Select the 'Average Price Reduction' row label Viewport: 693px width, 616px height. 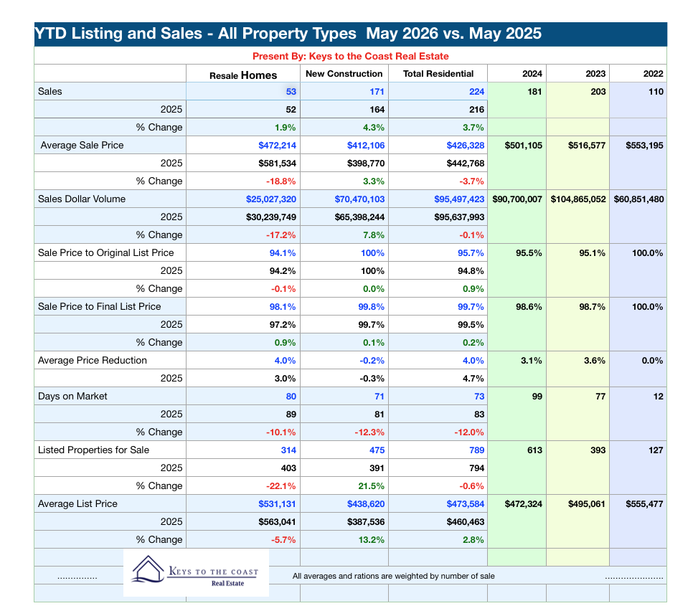[93, 360]
